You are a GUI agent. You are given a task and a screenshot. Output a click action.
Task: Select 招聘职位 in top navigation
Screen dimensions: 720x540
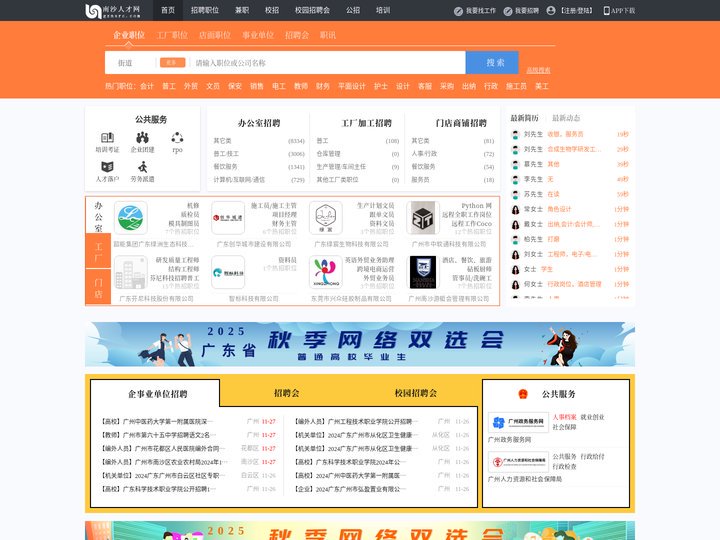pyautogui.click(x=205, y=10)
